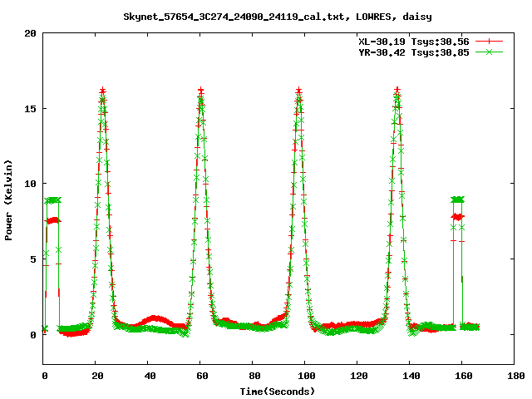Click the second peak top near 60 seconds
This screenshot has width=532, height=399.
pos(201,92)
